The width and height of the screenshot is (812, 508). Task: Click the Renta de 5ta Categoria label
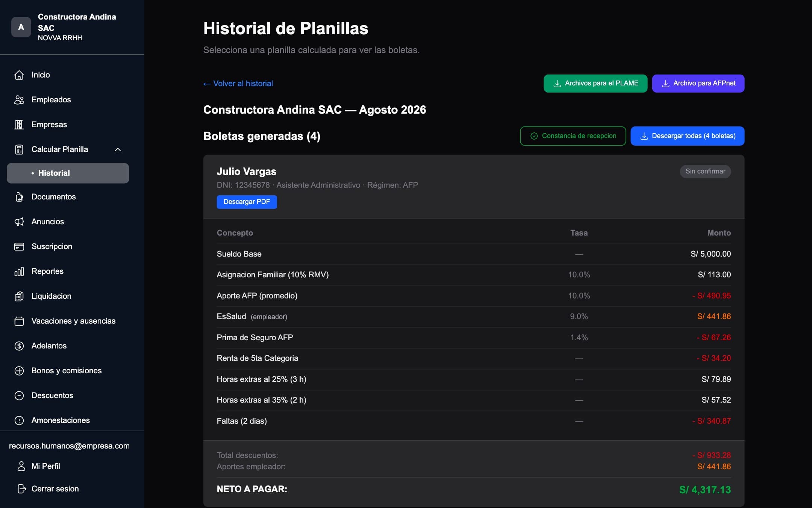coord(258,358)
